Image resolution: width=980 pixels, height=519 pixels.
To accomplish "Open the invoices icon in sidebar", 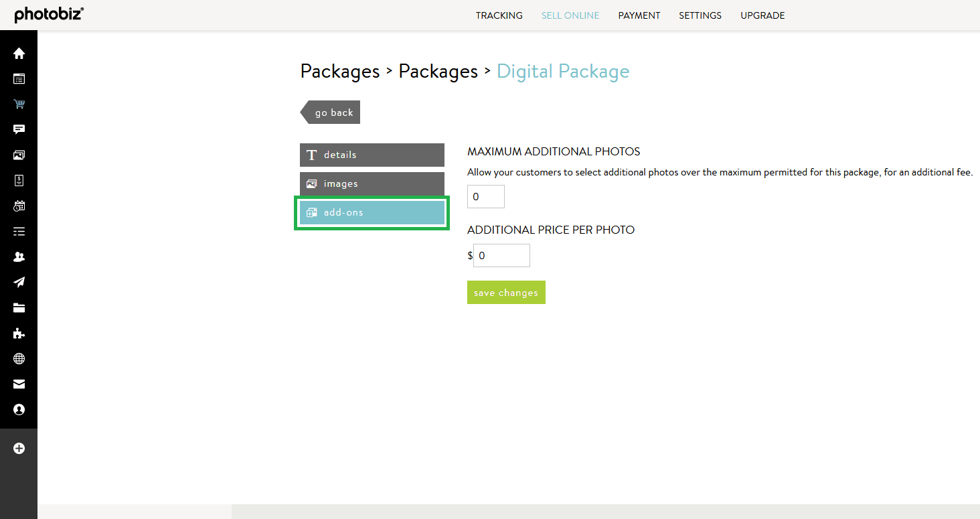I will tap(19, 180).
